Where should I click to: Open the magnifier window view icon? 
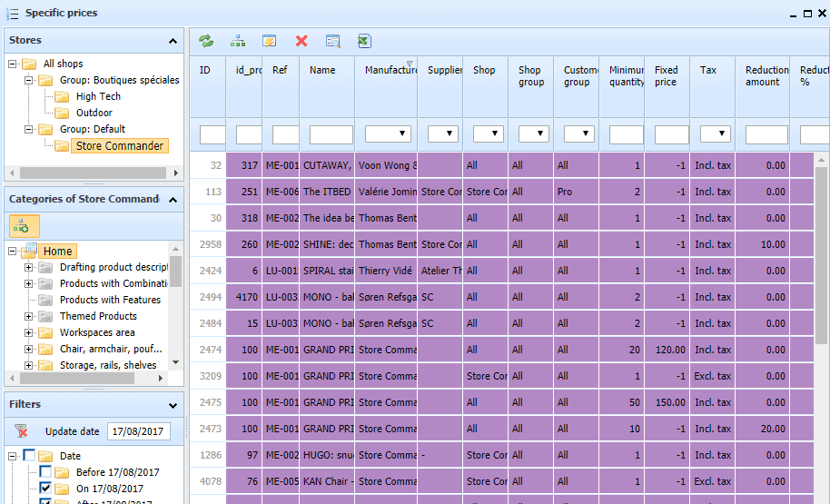332,41
